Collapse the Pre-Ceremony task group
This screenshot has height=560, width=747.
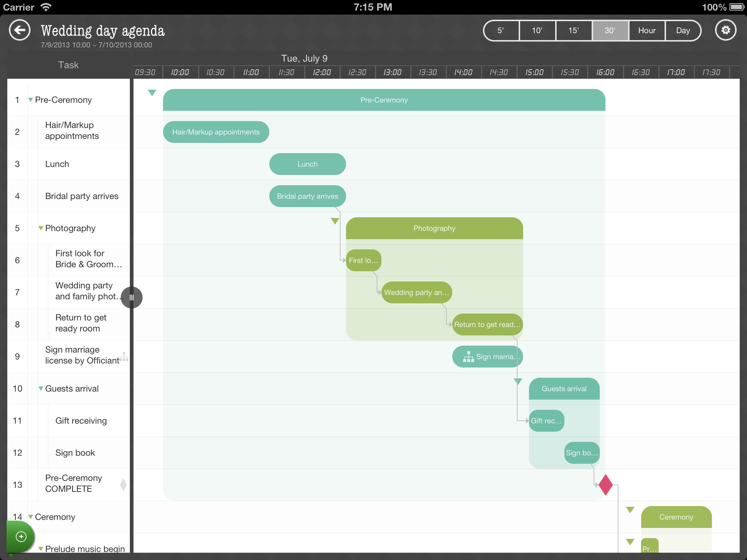(31, 100)
